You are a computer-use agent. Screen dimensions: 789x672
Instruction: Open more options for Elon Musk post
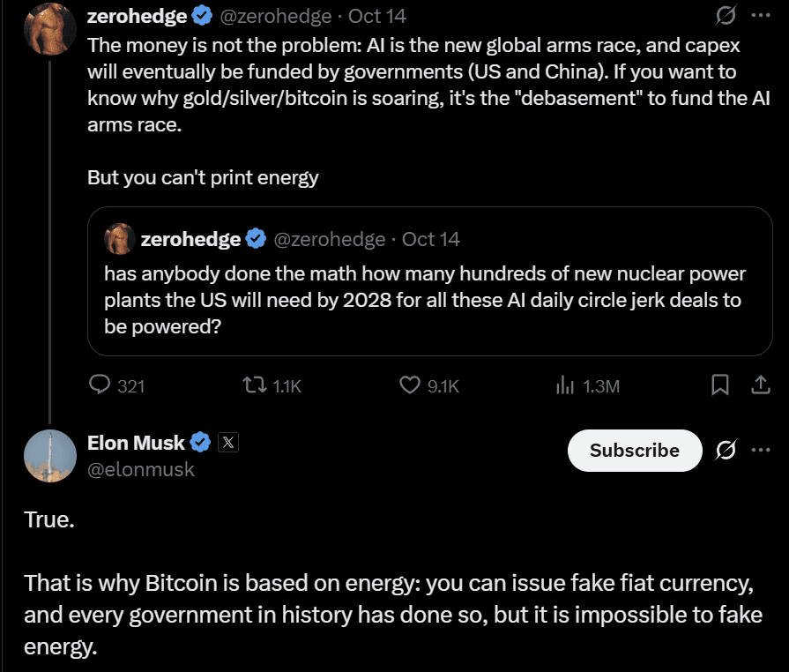pos(760,451)
